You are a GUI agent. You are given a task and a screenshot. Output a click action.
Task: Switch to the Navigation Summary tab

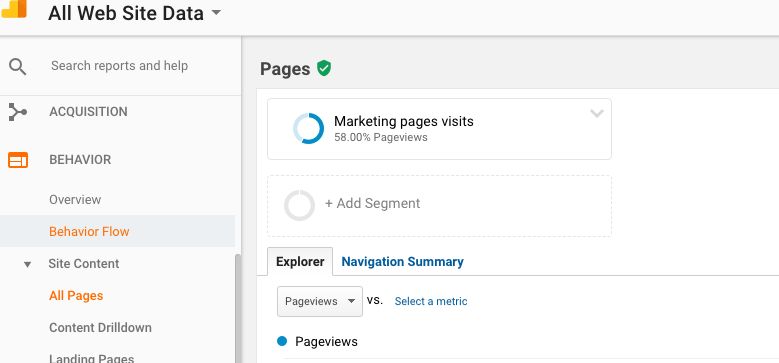click(402, 262)
